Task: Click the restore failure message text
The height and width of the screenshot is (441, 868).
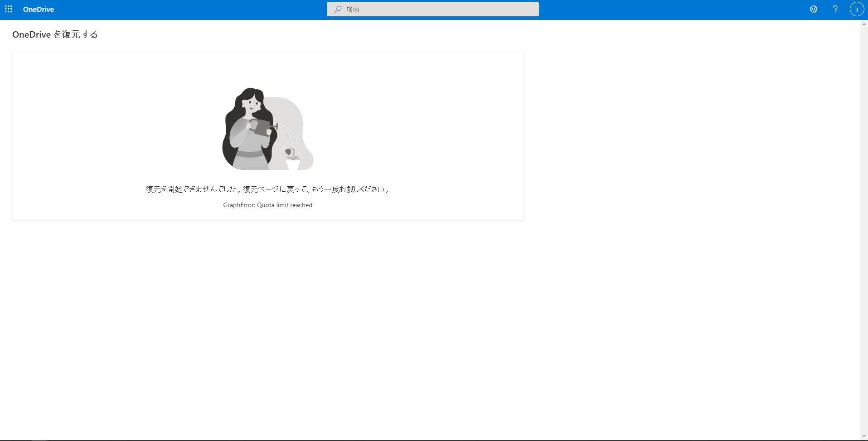Action: point(267,189)
